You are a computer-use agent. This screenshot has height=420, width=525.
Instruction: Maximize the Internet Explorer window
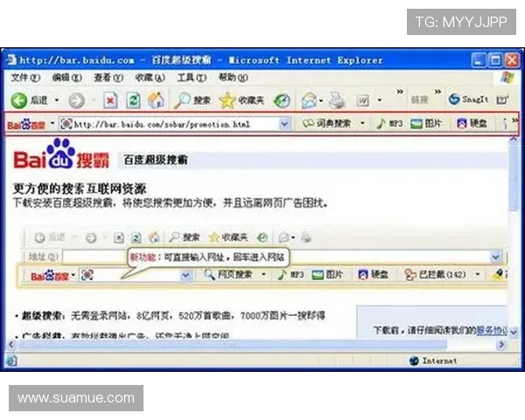click(x=495, y=60)
